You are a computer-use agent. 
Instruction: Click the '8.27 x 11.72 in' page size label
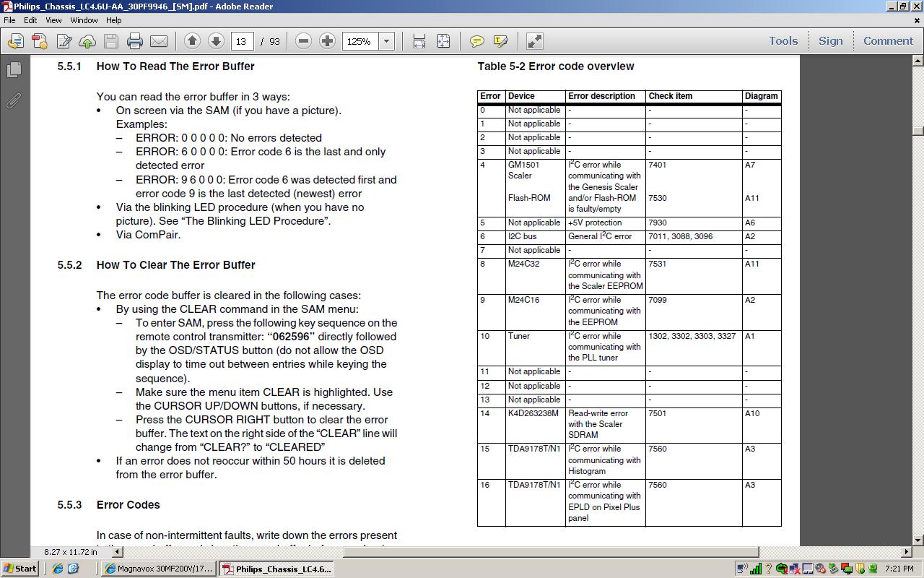pyautogui.click(x=70, y=552)
